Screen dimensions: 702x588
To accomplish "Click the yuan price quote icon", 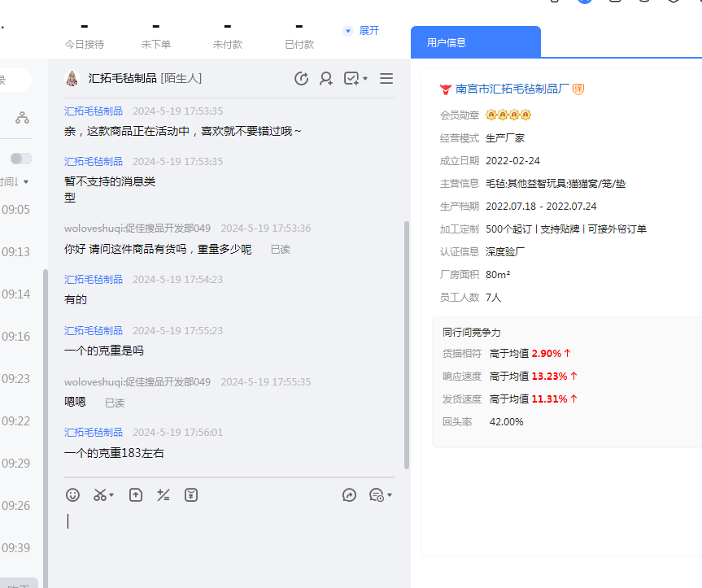I will tap(191, 494).
